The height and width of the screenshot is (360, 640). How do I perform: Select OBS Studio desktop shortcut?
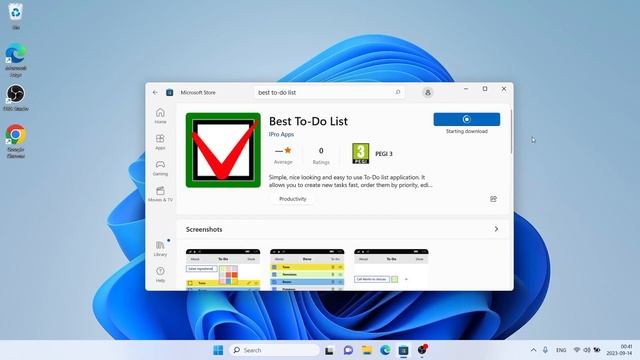click(16, 98)
